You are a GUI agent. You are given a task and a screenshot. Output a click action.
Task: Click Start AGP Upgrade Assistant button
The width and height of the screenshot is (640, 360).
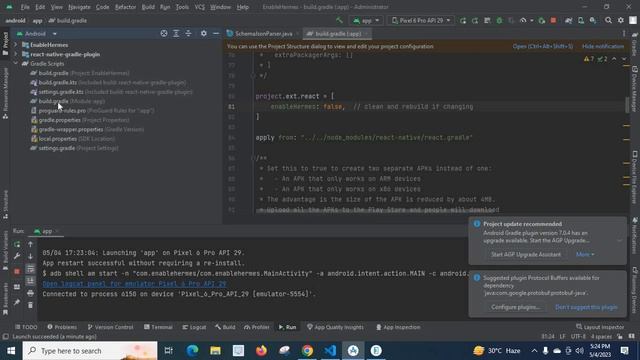[526, 254]
